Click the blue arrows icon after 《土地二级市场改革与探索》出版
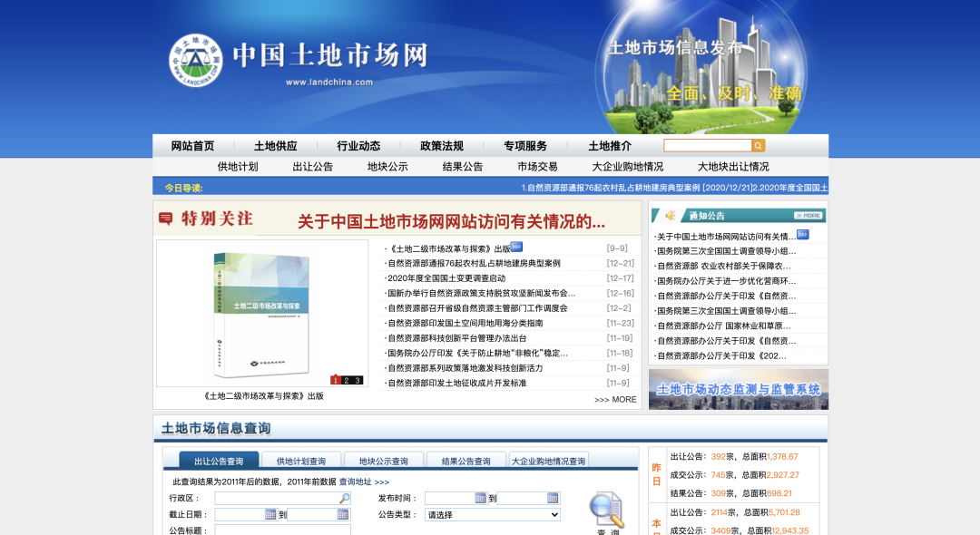Viewport: 980px width, 535px height. click(515, 245)
